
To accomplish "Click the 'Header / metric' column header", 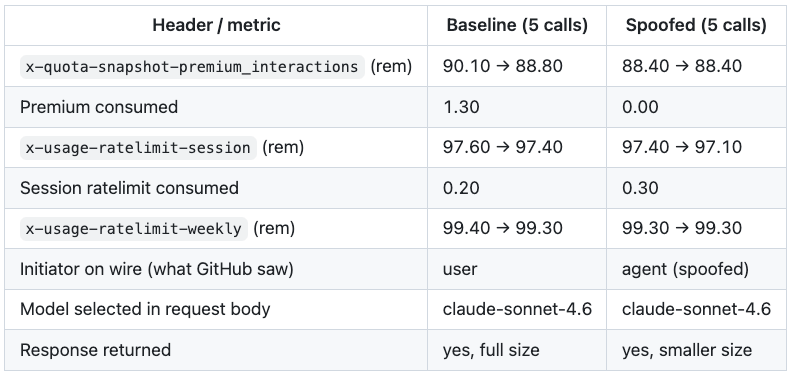I will coord(216,25).
